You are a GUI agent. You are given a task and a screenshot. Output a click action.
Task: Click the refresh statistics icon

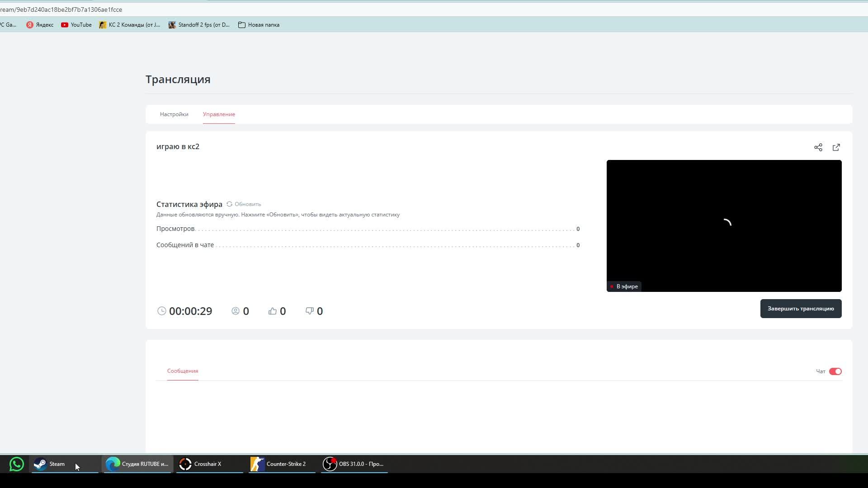click(x=229, y=204)
